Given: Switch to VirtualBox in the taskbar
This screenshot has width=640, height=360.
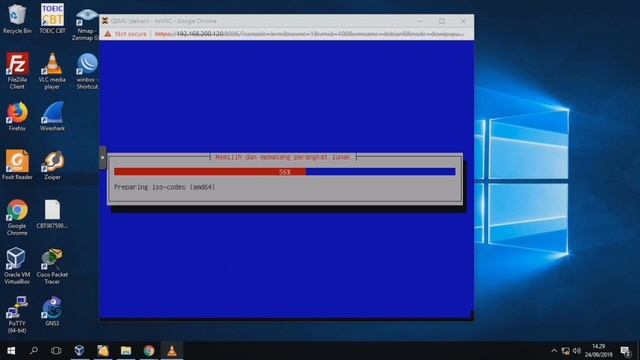Looking at the screenshot, I should [x=79, y=351].
